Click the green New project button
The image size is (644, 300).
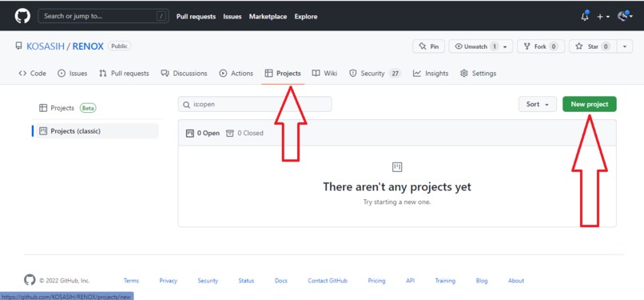tap(590, 104)
